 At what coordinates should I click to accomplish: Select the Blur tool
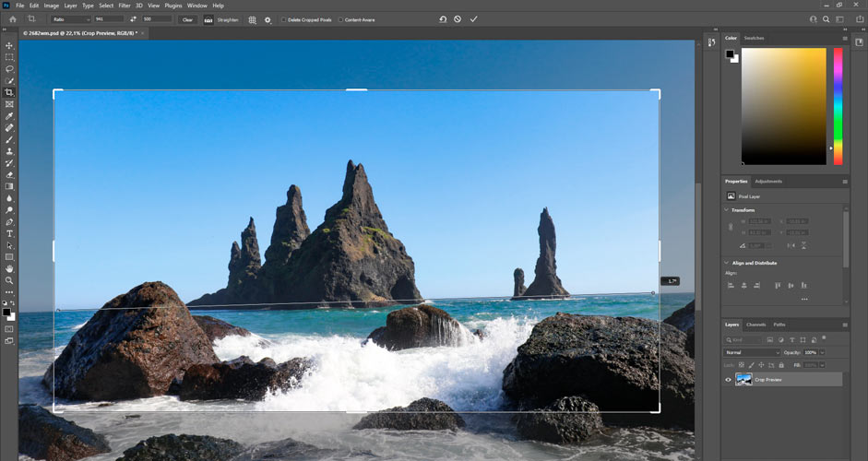coord(9,198)
